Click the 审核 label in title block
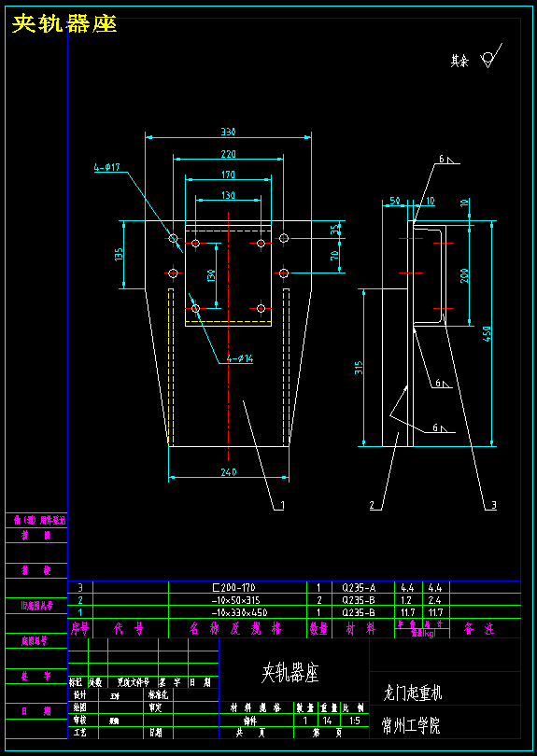 [x=80, y=721]
